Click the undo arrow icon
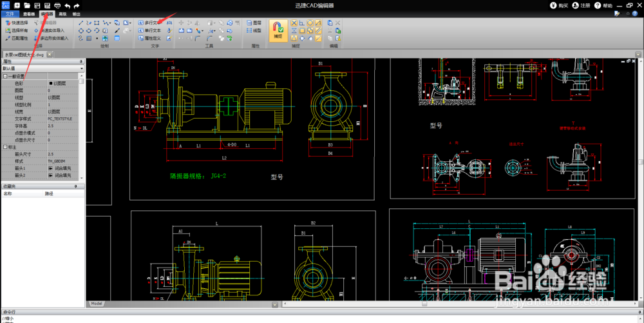This screenshot has height=323, width=644. 68,6
